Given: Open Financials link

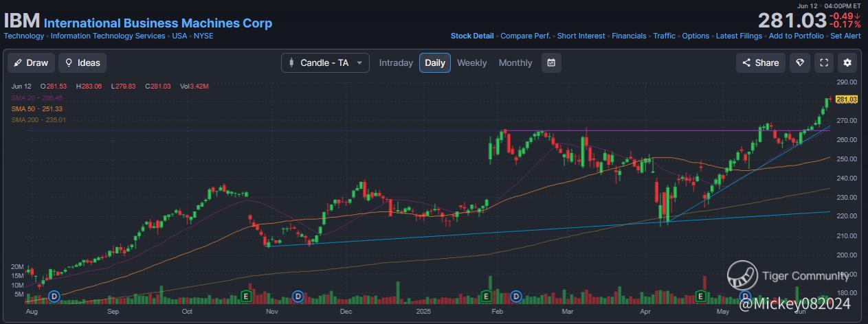Looking at the screenshot, I should [629, 36].
